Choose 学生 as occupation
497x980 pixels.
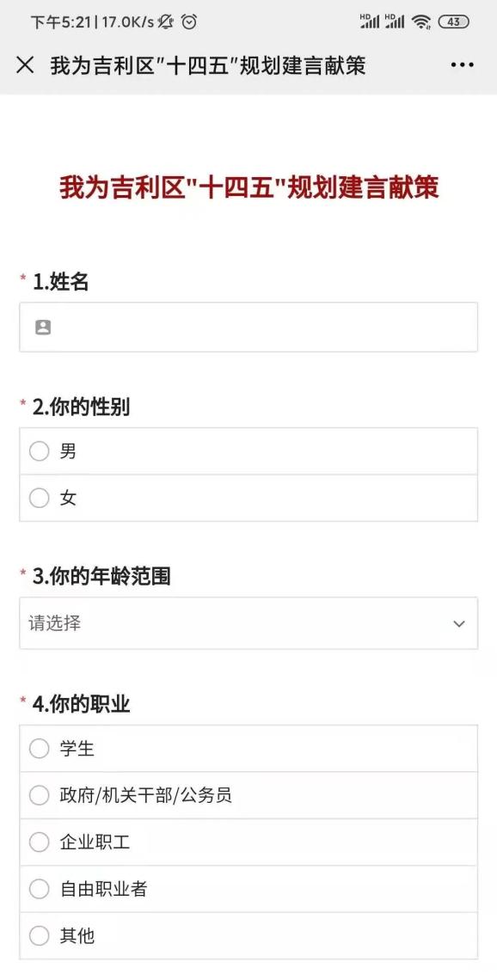click(x=248, y=749)
